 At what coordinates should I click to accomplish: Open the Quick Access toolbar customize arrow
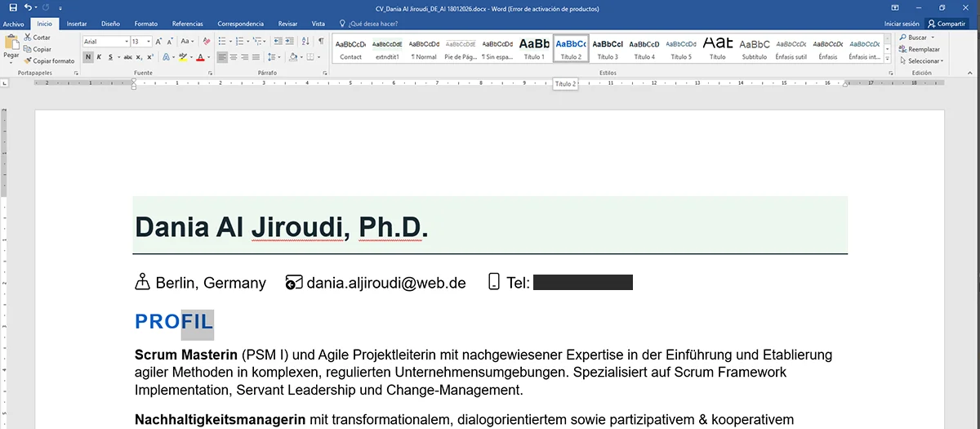(60, 8)
